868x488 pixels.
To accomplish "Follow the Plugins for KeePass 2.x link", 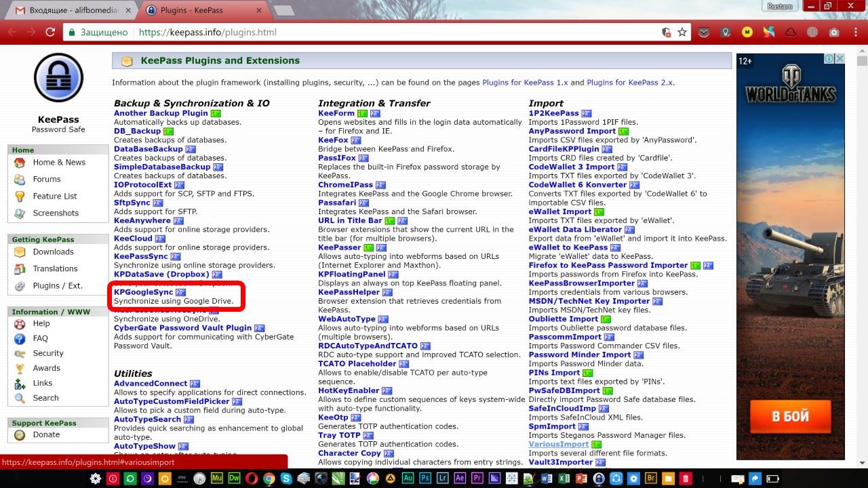I will click(x=630, y=82).
